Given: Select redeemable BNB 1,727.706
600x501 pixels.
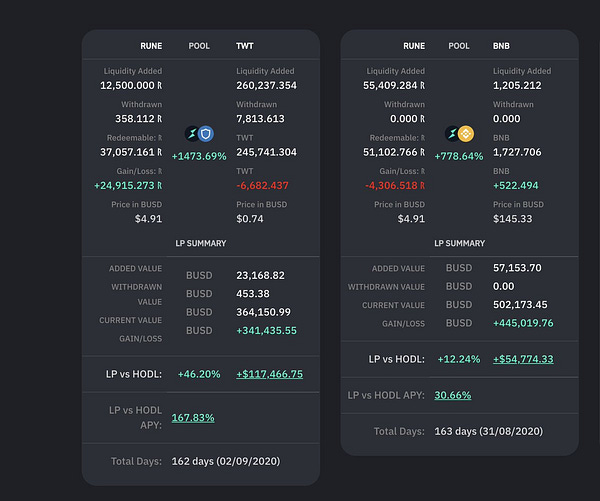Looking at the screenshot, I should tap(517, 152).
